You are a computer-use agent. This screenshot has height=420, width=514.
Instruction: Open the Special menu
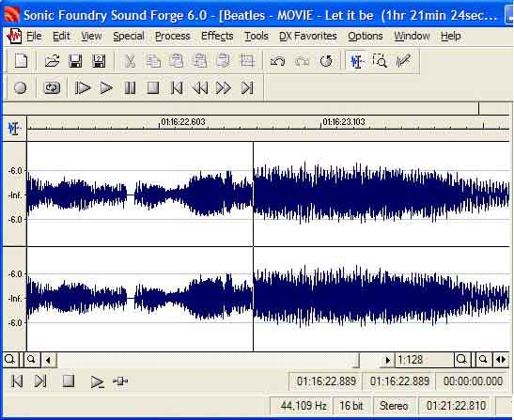(x=129, y=36)
